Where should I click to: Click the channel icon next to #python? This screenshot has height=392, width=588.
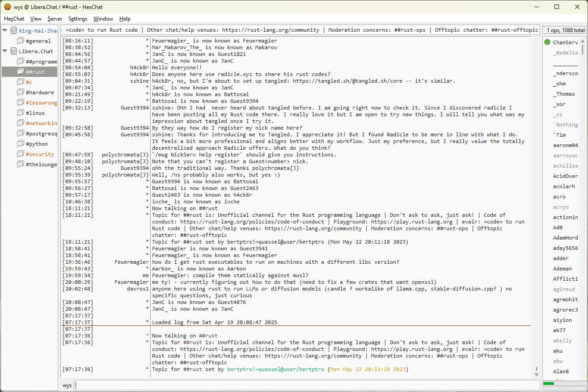(21, 144)
